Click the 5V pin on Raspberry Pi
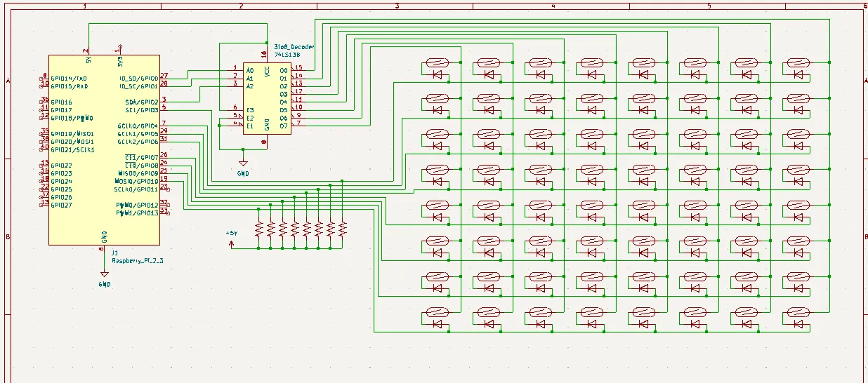Screen dimensions: 868x383 pyautogui.click(x=88, y=51)
